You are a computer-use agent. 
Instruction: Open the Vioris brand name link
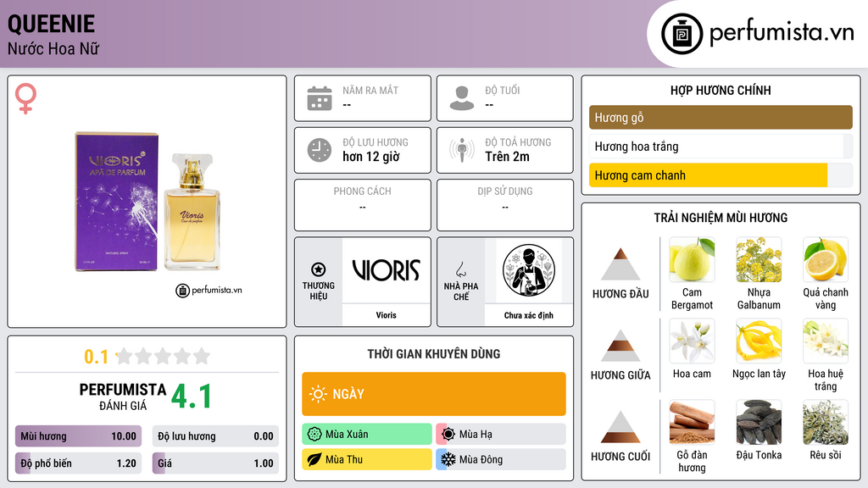click(386, 315)
